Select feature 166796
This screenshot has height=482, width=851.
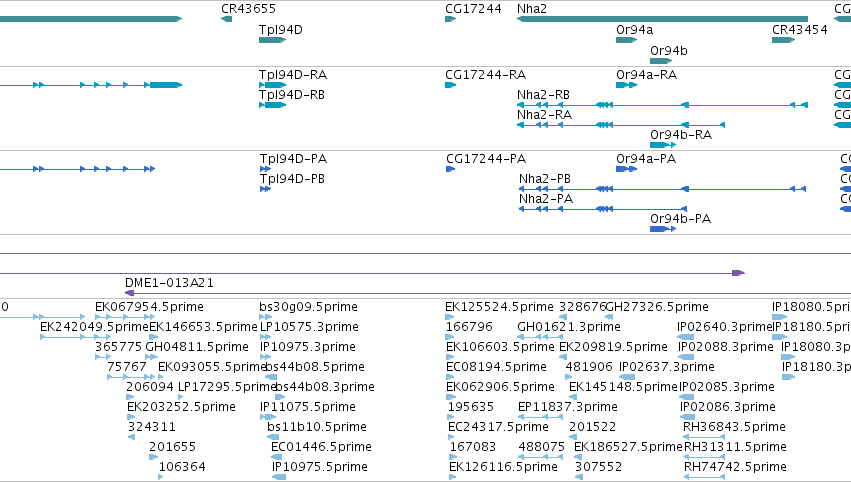pos(469,327)
